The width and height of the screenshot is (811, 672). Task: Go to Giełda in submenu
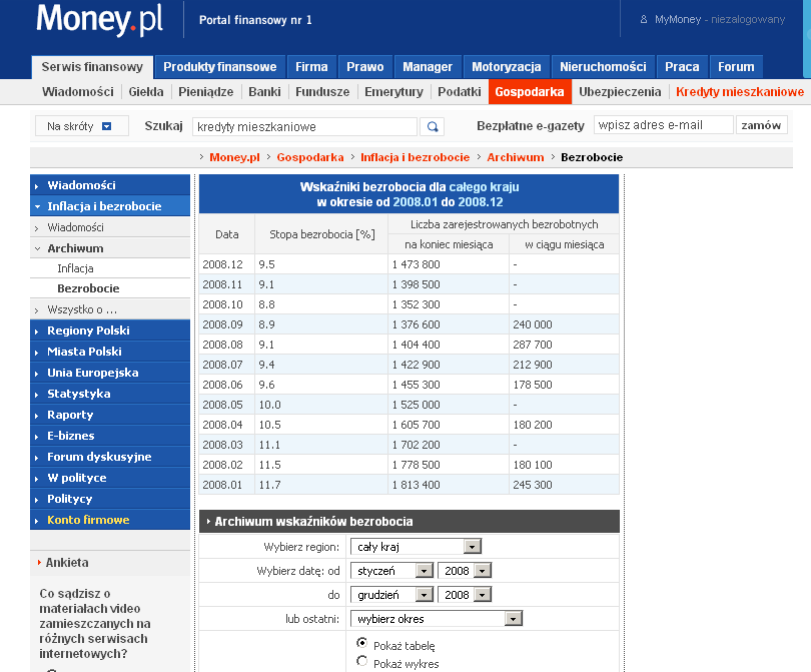pyautogui.click(x=146, y=92)
